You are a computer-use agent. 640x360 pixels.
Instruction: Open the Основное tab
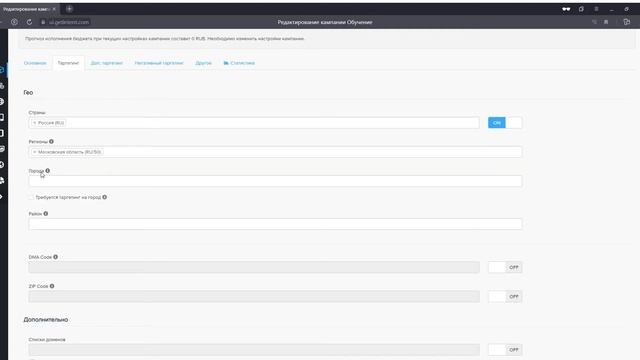tap(35, 63)
